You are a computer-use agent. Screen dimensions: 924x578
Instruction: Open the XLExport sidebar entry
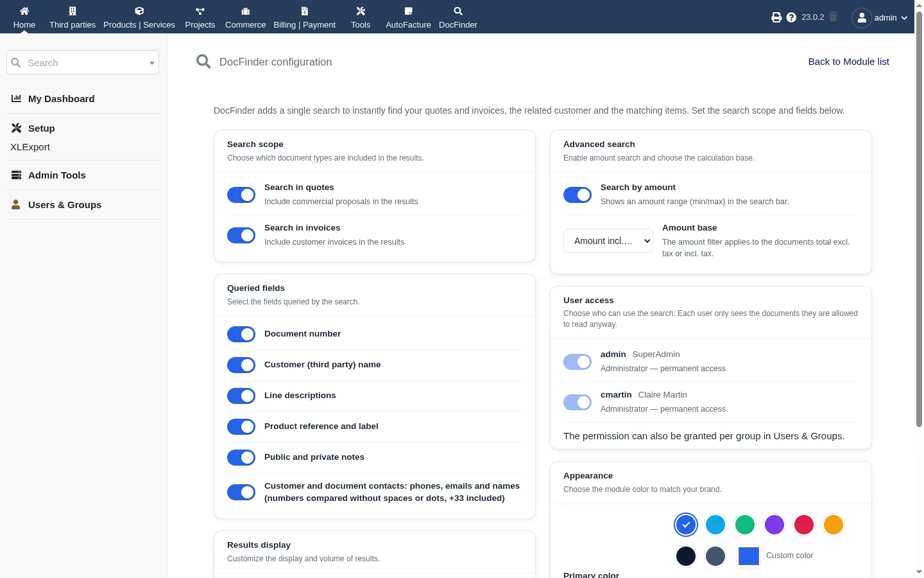click(30, 147)
